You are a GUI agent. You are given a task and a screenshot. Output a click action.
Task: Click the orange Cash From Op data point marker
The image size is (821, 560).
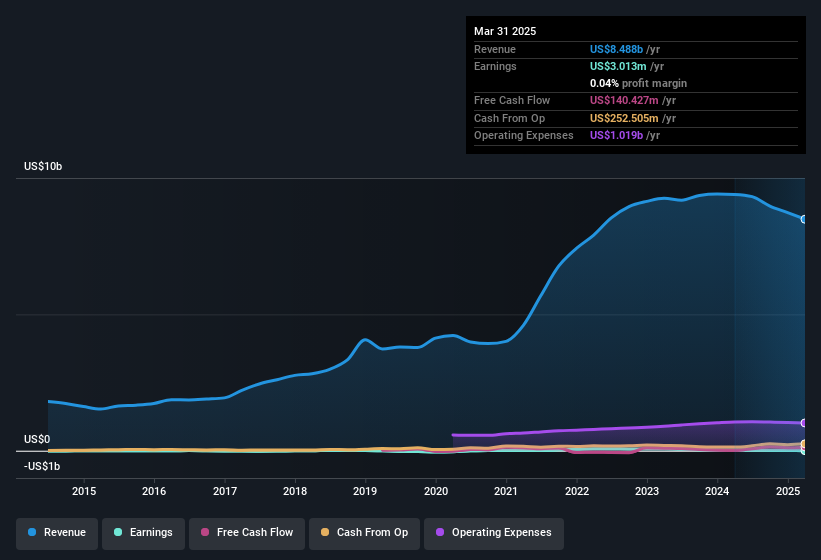pyautogui.click(x=804, y=444)
